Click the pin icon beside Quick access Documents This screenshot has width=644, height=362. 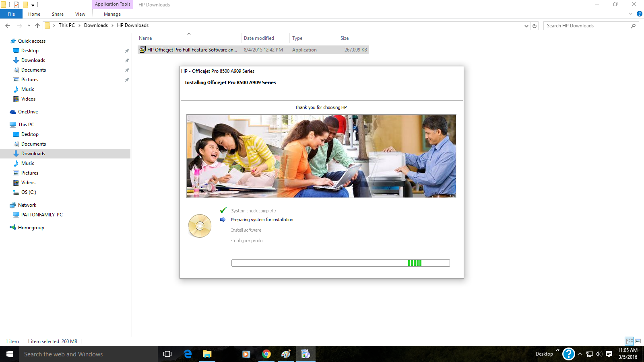tap(127, 70)
